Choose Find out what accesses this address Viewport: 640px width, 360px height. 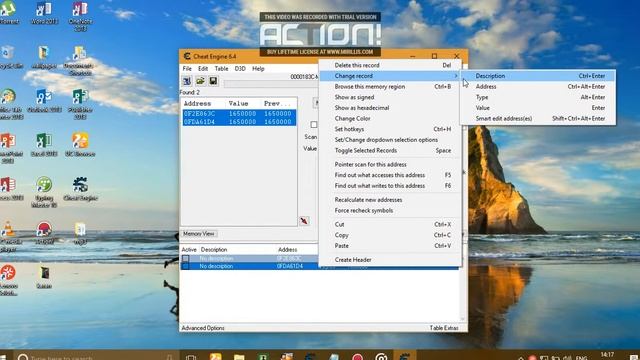pos(390,175)
